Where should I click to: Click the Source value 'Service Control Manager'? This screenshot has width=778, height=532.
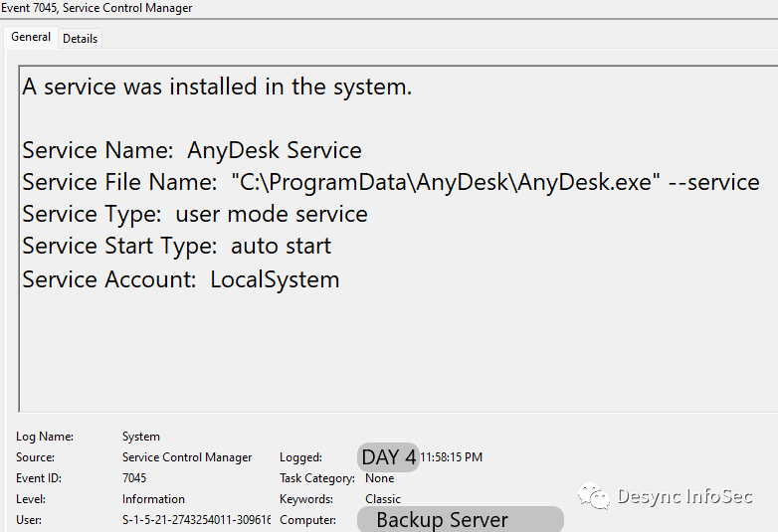point(187,457)
